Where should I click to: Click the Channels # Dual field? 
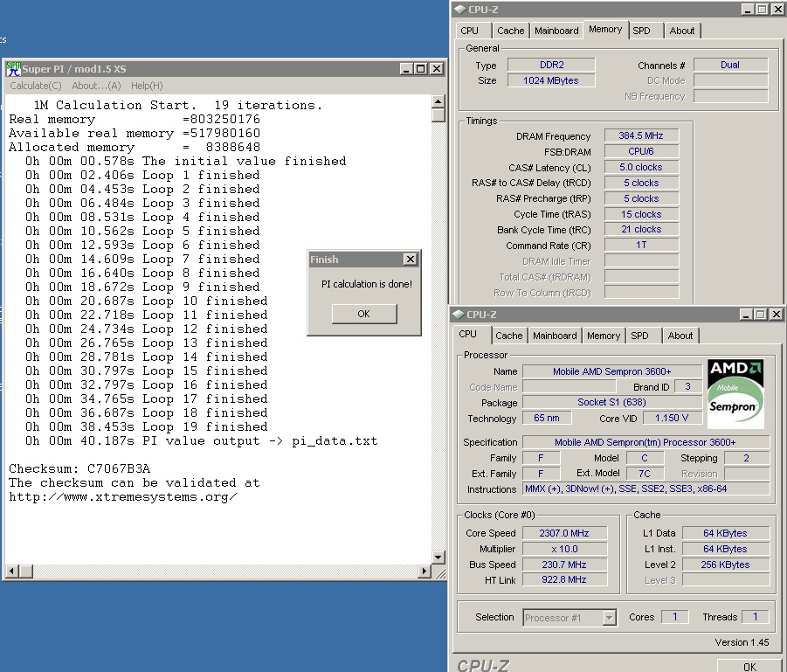tap(730, 65)
